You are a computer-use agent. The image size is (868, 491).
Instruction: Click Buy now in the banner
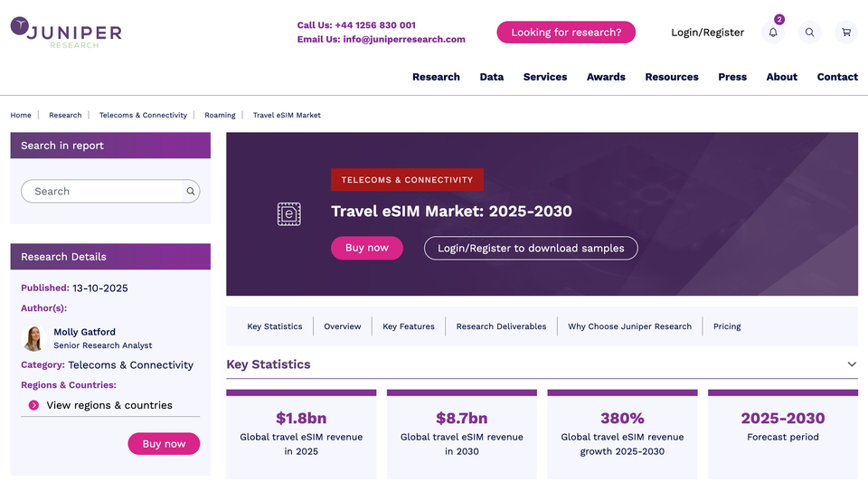pos(366,248)
